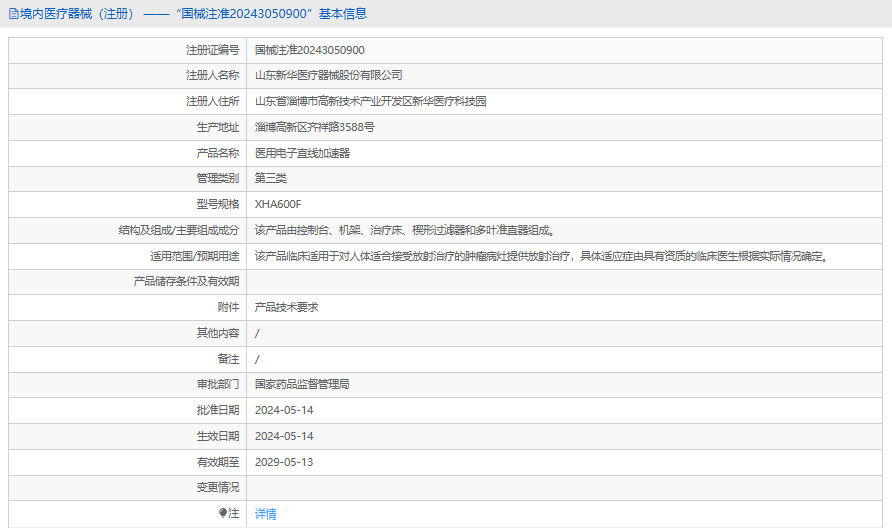Click the 适用范围/预期用途 label
The height and width of the screenshot is (528, 892).
195,256
